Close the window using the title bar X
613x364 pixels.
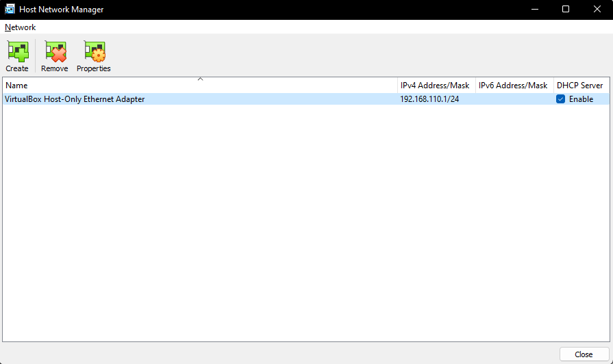[x=597, y=9]
